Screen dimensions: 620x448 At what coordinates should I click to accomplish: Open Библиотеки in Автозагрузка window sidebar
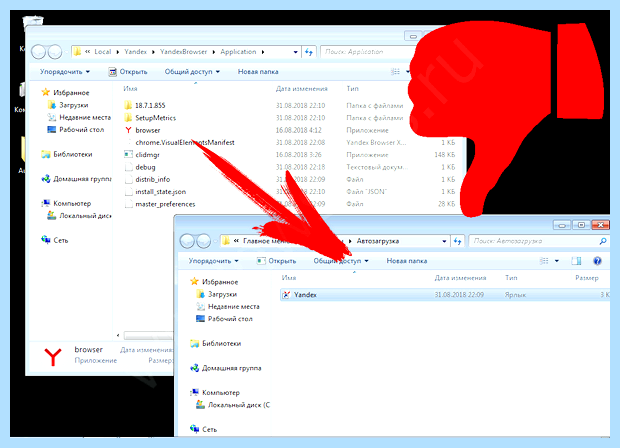point(216,343)
